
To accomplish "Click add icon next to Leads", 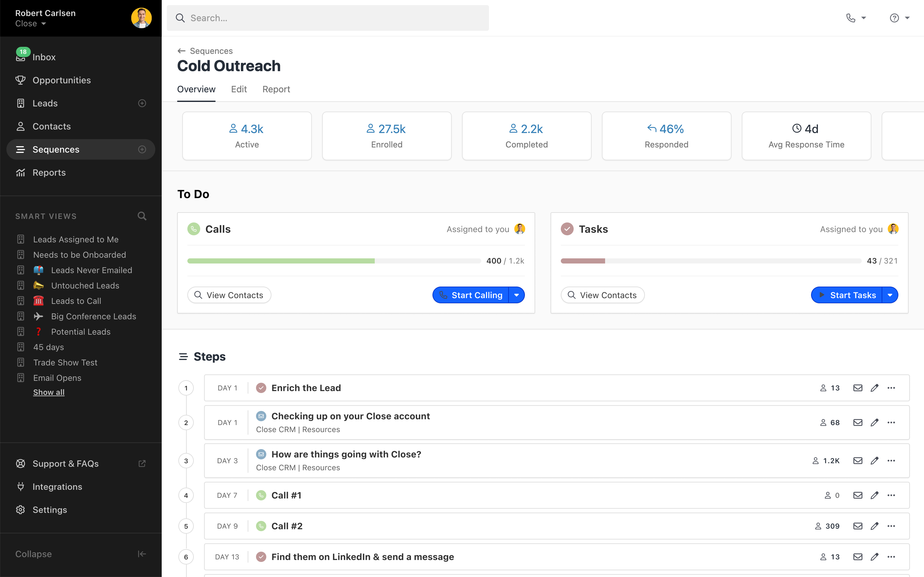I will point(142,104).
